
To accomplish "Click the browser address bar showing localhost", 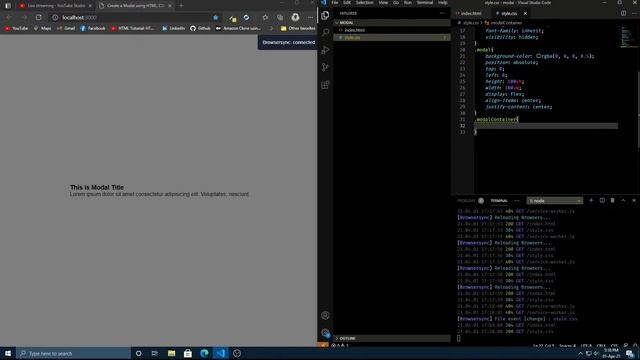I will pos(135,18).
